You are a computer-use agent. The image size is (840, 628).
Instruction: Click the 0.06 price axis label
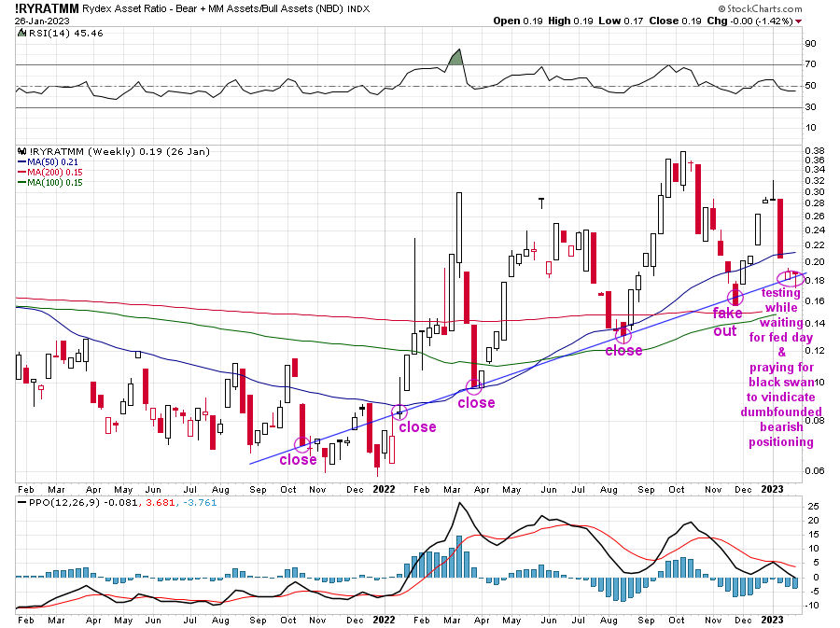tap(815, 470)
